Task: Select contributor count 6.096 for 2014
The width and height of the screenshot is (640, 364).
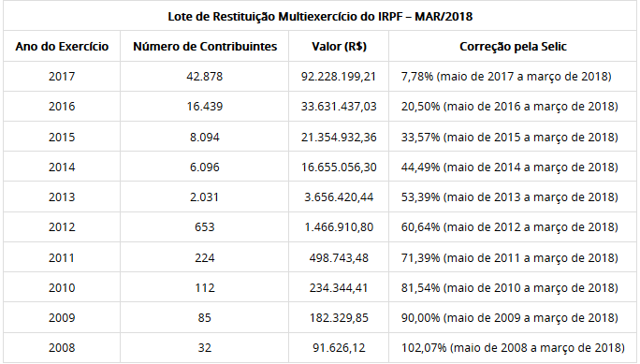Action: tap(205, 167)
